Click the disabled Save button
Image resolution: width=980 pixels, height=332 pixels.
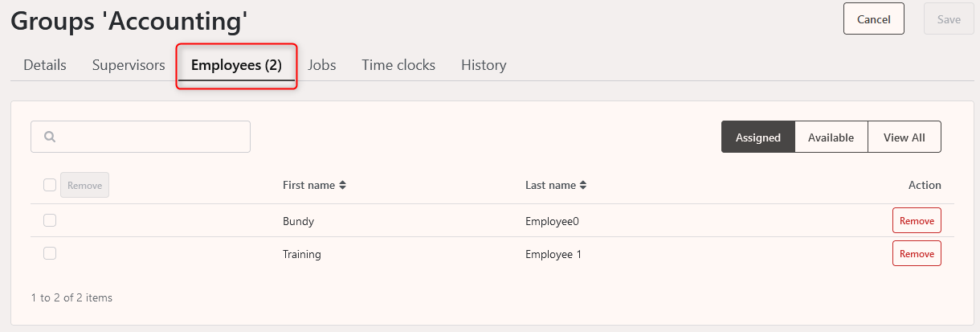(949, 18)
